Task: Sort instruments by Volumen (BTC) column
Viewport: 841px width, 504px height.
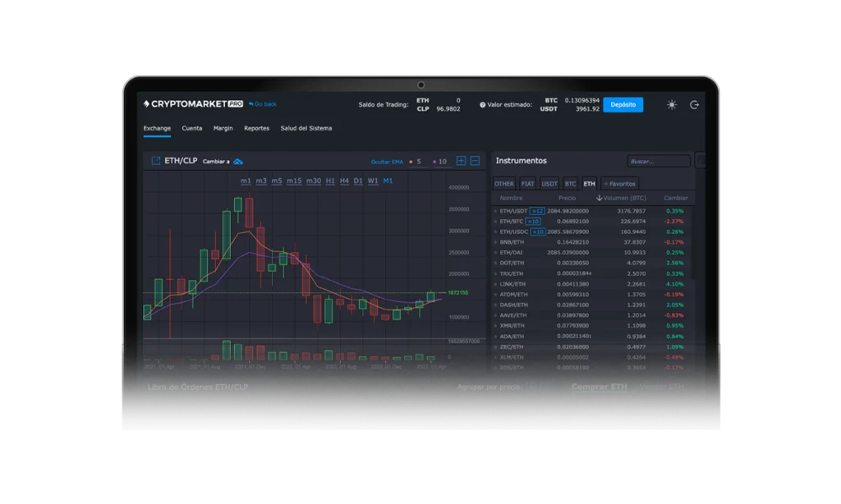Action: click(622, 198)
